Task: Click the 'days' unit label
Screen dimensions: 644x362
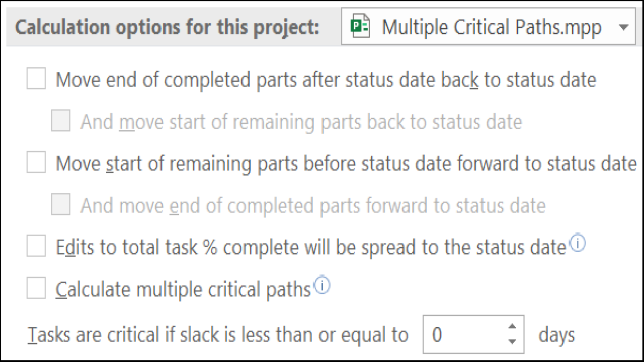Action: point(556,335)
